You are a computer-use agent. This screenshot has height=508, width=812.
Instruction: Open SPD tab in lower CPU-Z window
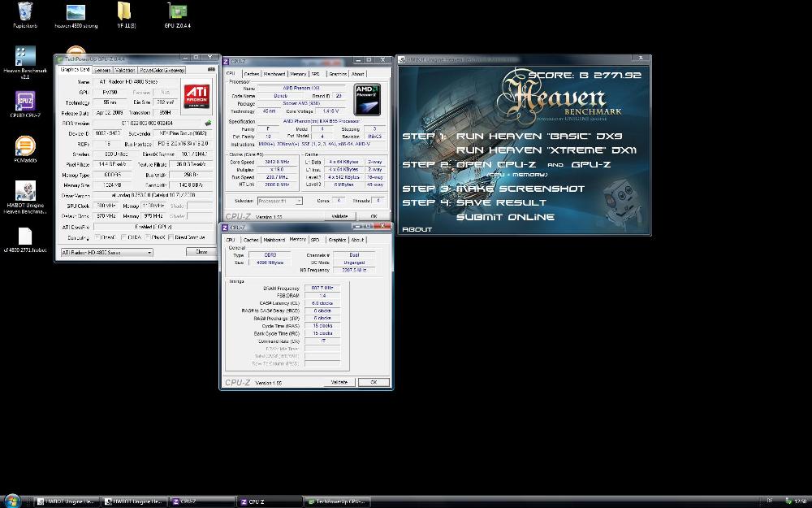tap(315, 240)
